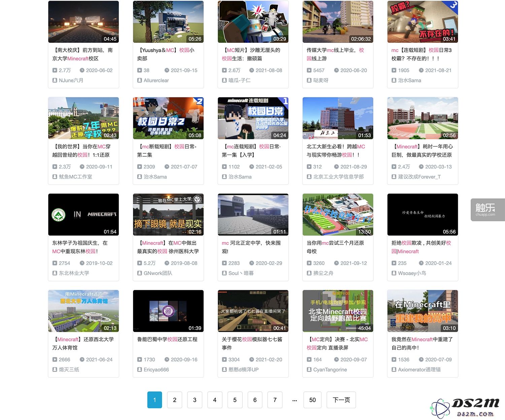Click view count text 2309

pos(149,167)
